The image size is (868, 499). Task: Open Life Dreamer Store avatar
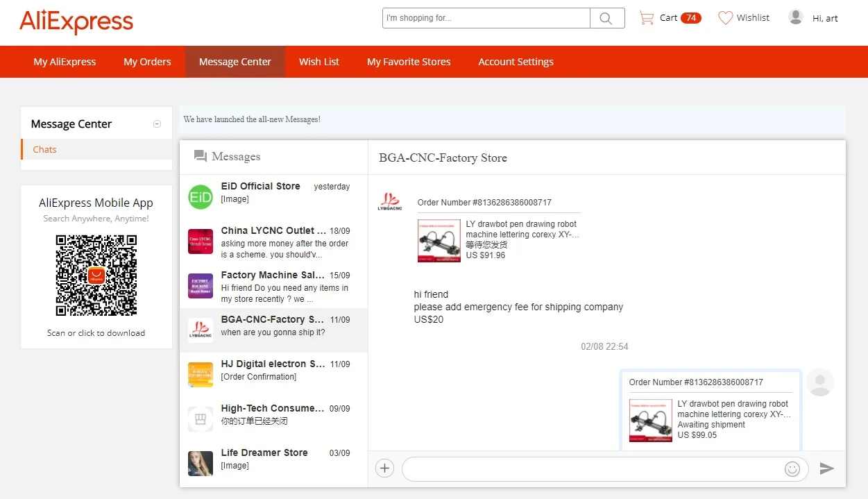pyautogui.click(x=201, y=464)
